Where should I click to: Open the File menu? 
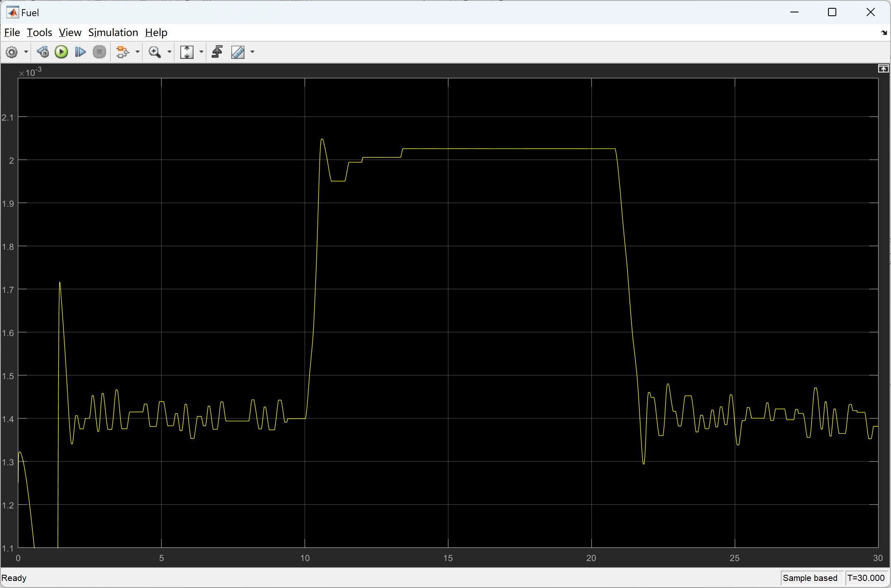coord(12,32)
